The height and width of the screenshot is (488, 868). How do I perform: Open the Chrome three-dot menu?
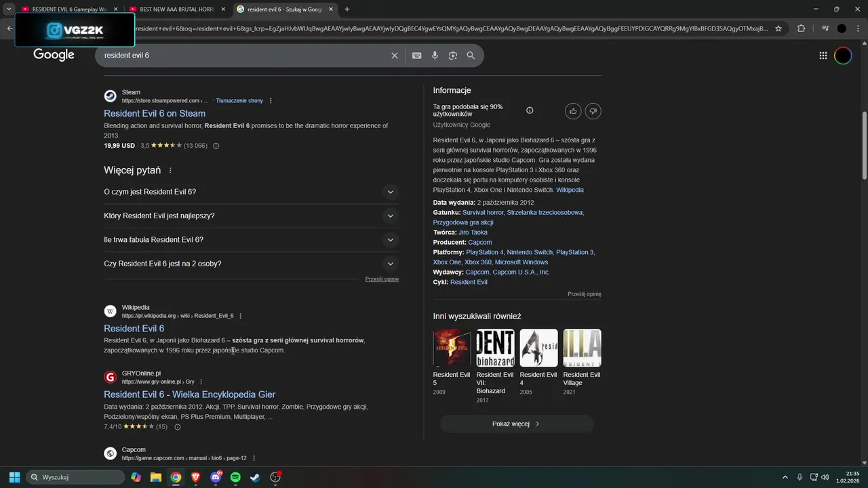[859, 28]
